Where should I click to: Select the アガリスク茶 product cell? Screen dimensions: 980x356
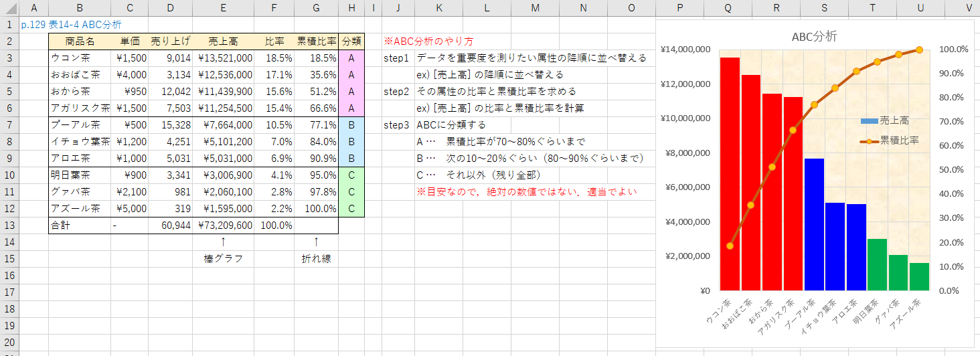click(x=80, y=108)
